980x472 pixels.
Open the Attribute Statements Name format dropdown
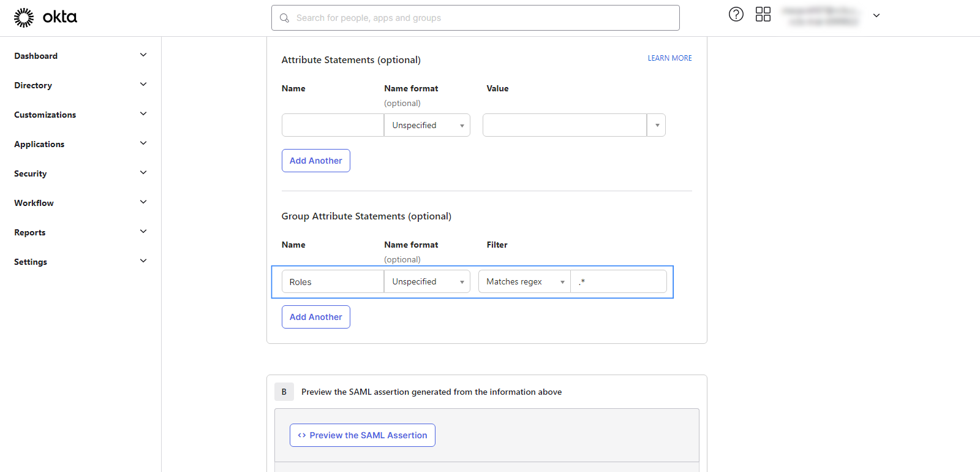[427, 125]
